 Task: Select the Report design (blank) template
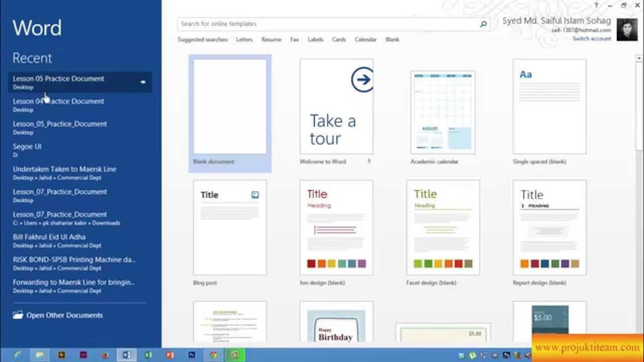pyautogui.click(x=549, y=228)
